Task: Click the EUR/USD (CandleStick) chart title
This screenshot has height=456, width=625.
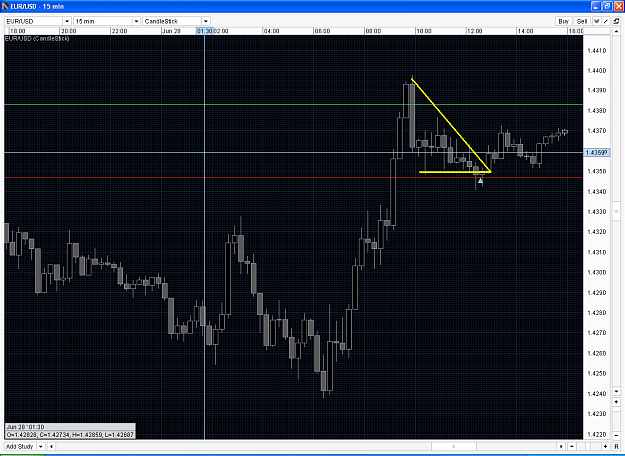Action: 37,39
